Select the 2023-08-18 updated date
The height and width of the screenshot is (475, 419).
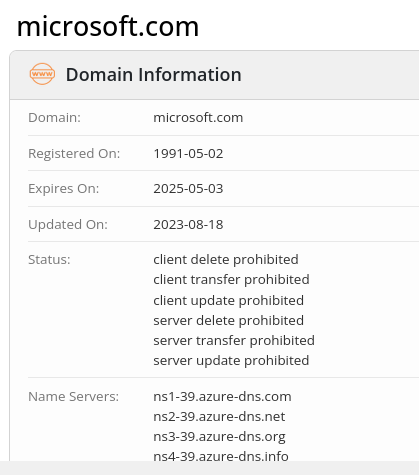(x=188, y=225)
